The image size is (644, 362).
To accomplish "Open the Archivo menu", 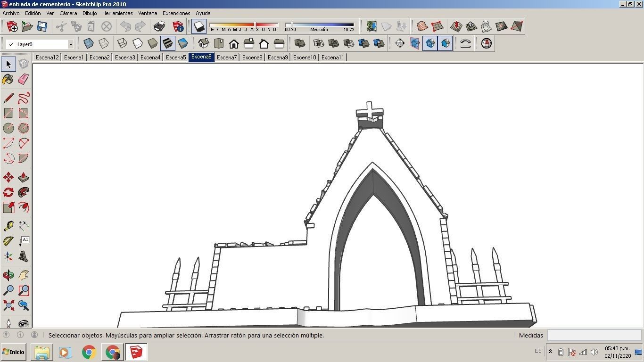I will pos(11,13).
